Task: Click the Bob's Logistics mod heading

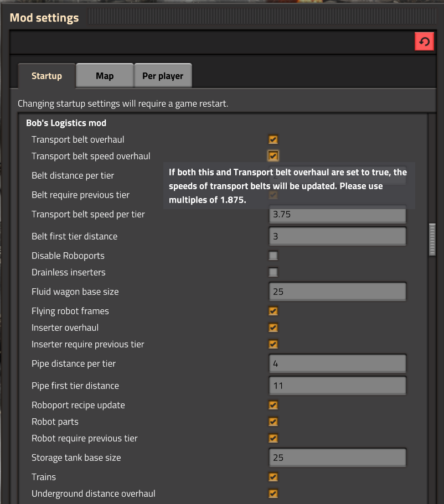Action: coord(66,123)
